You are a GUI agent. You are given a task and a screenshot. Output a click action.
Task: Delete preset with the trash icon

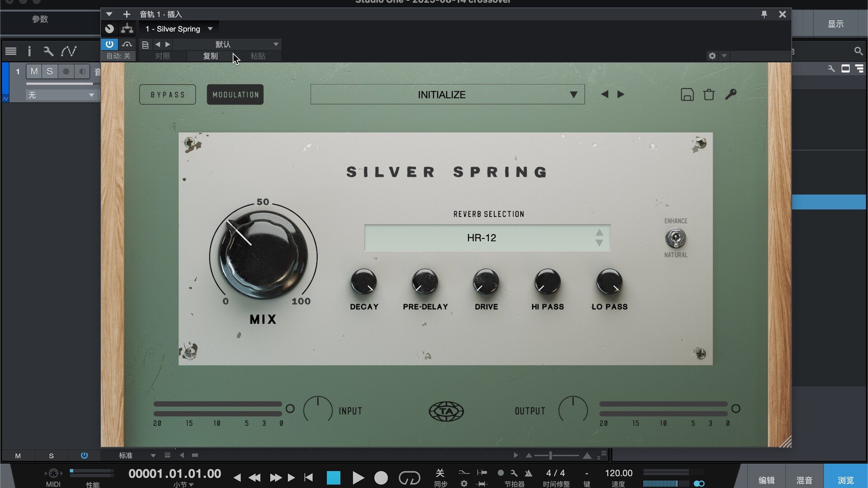[709, 94]
